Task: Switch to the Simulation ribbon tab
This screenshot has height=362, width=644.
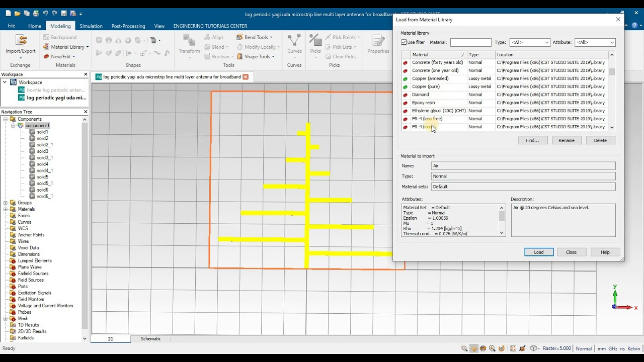Action: 91,26
